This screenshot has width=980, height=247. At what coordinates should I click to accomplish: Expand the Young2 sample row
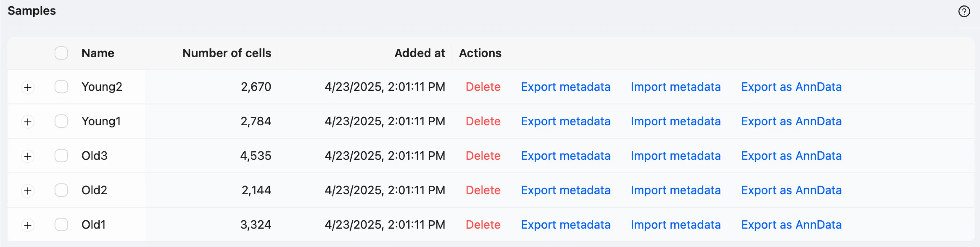point(28,87)
